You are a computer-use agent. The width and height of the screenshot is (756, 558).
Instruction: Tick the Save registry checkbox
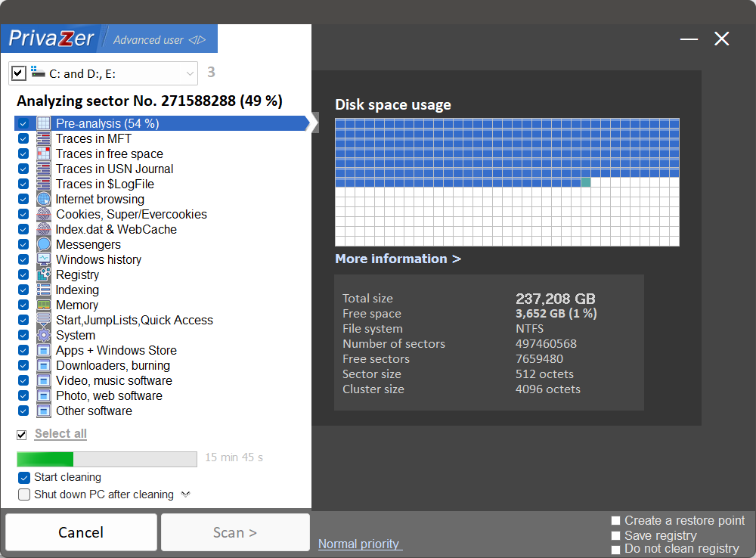click(x=616, y=535)
